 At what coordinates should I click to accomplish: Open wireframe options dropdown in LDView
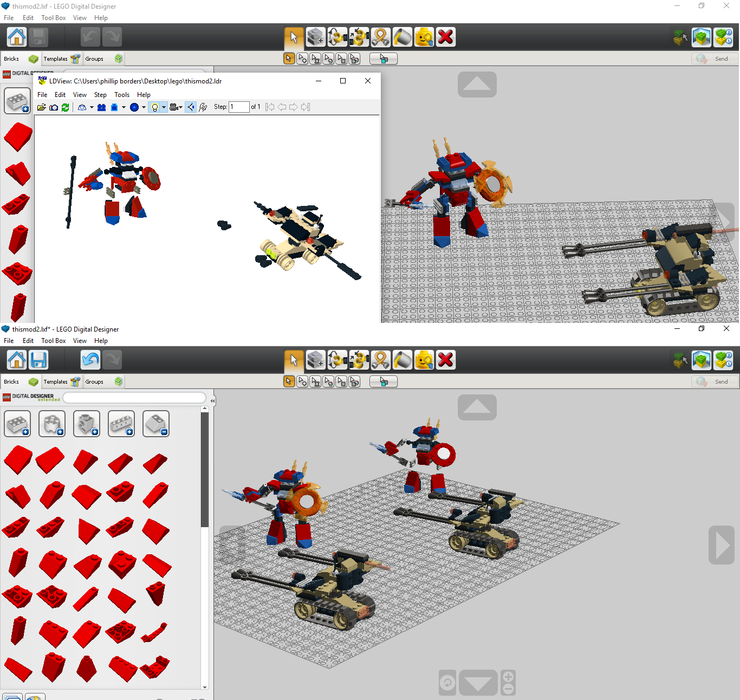tap(92, 107)
